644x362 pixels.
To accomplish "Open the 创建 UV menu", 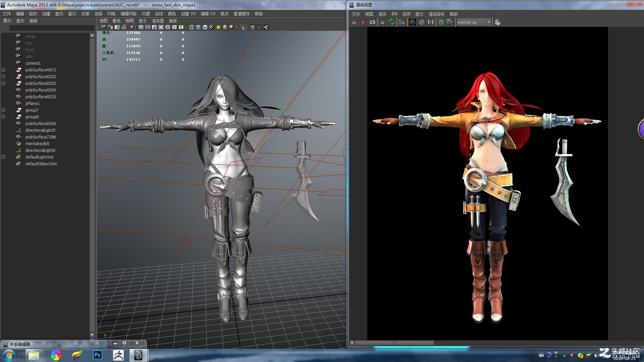I will 188,14.
